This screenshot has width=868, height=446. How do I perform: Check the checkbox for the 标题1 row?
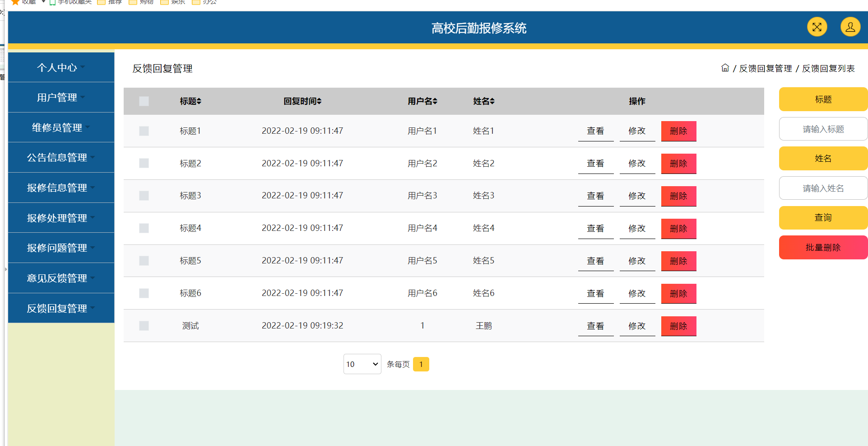[x=144, y=131]
